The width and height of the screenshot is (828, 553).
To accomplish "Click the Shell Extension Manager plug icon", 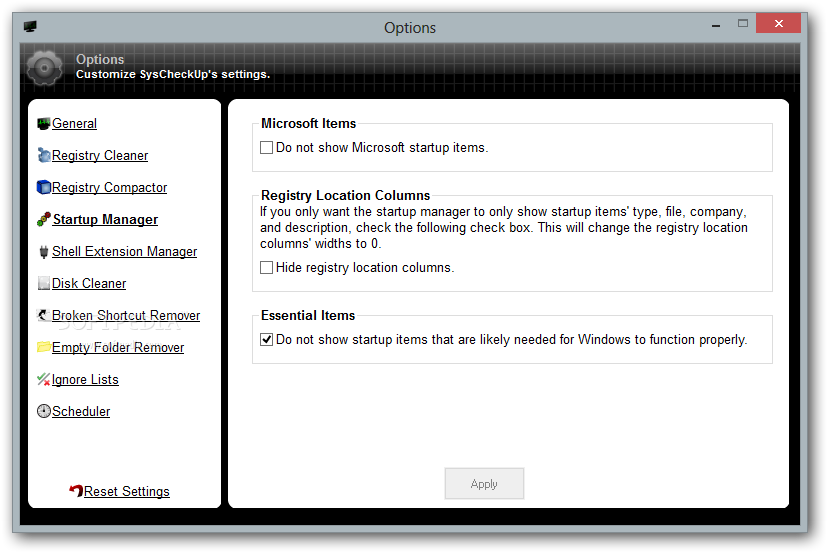I will click(x=44, y=251).
